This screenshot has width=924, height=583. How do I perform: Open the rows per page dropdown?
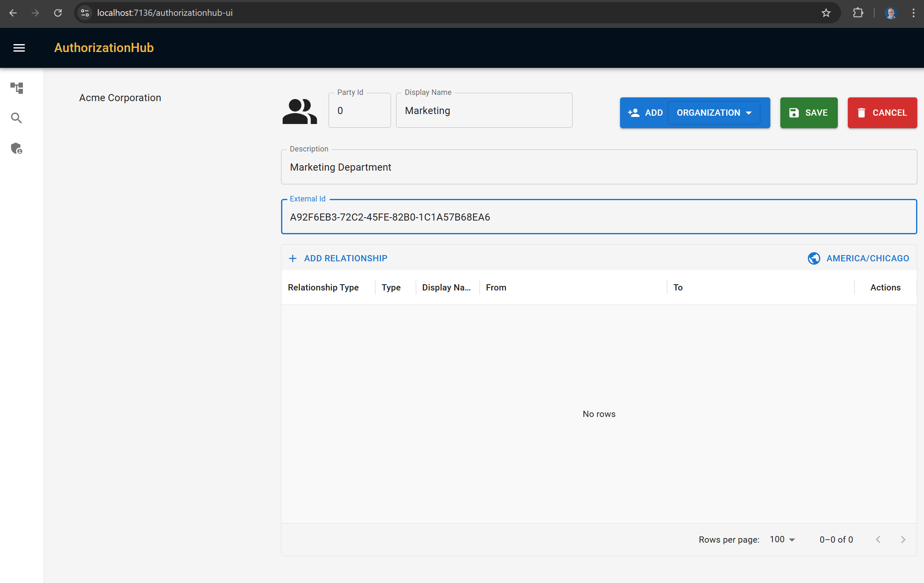pos(782,539)
